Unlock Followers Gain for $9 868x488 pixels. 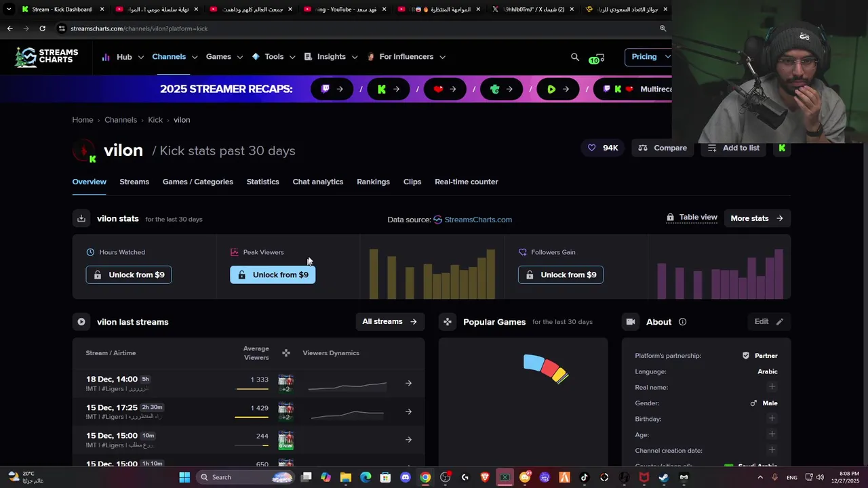coord(561,274)
